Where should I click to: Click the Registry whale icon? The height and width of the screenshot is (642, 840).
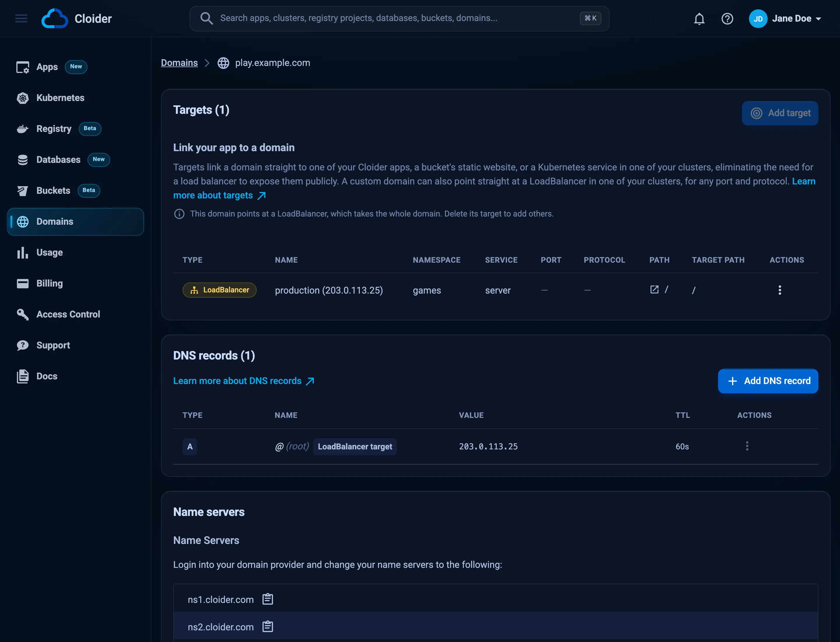point(22,129)
